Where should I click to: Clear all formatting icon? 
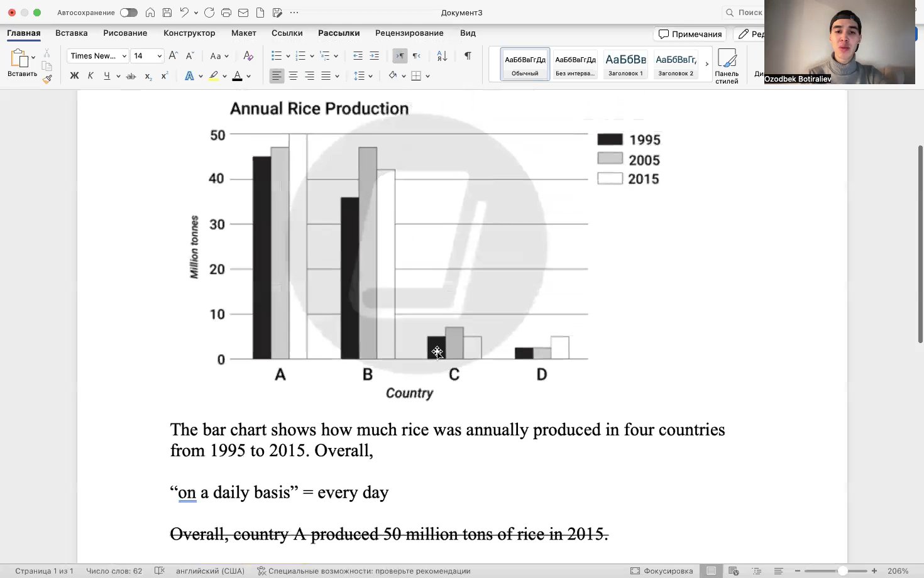[248, 56]
